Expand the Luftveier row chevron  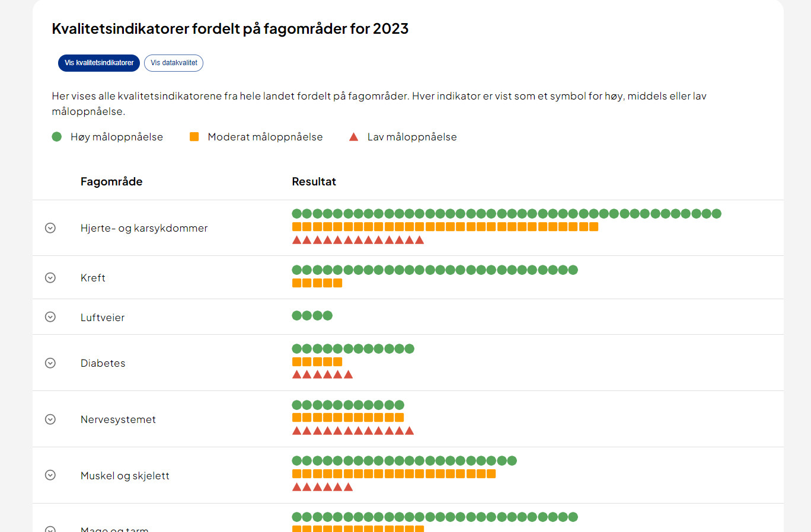50,317
